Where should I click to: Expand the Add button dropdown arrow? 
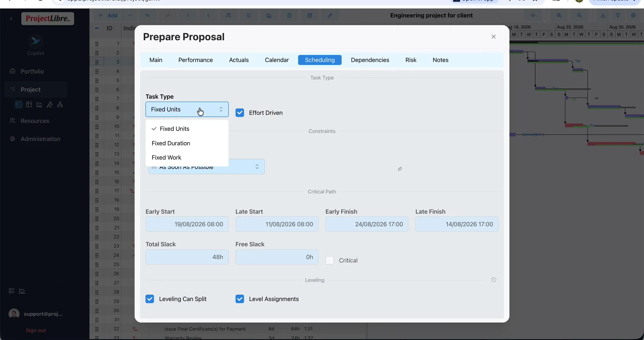click(x=130, y=16)
